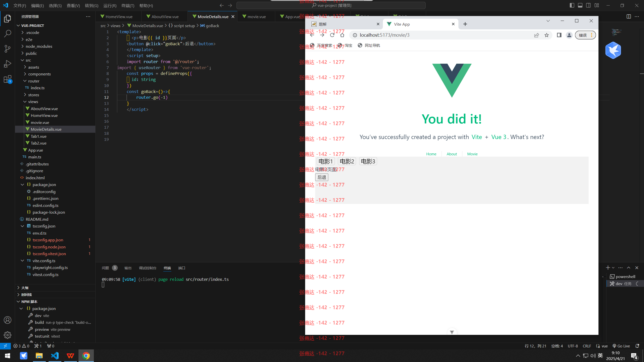Open the 终端(T) menu

(128, 6)
